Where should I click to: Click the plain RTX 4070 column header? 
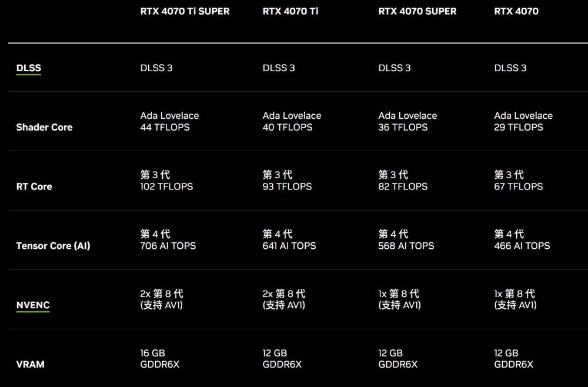coord(516,11)
